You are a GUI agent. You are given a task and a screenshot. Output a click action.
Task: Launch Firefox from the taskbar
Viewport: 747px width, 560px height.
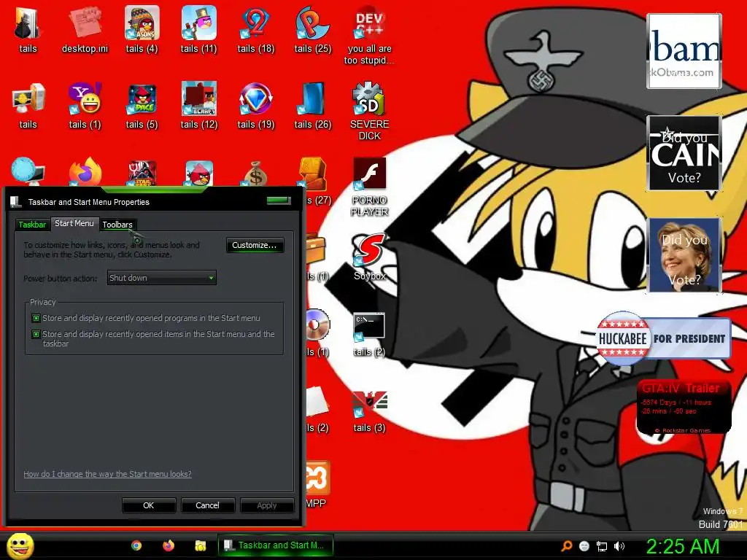(169, 545)
